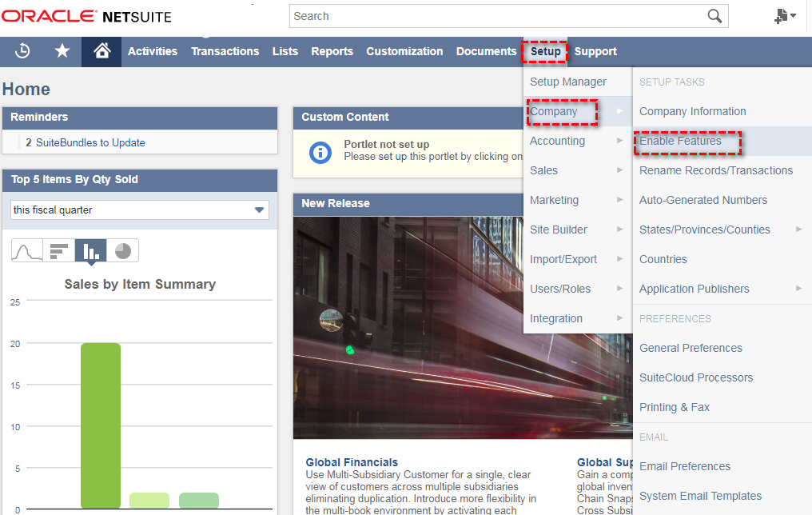812x515 pixels.
Task: Open recent records via the clock icon
Action: coord(22,50)
